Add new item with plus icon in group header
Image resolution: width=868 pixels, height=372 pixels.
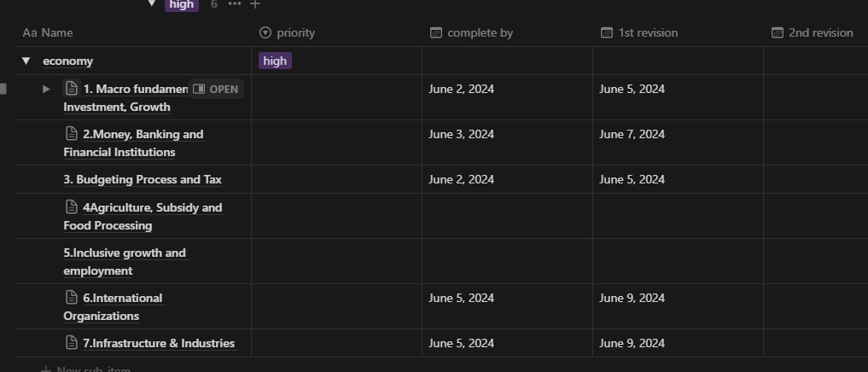[254, 4]
